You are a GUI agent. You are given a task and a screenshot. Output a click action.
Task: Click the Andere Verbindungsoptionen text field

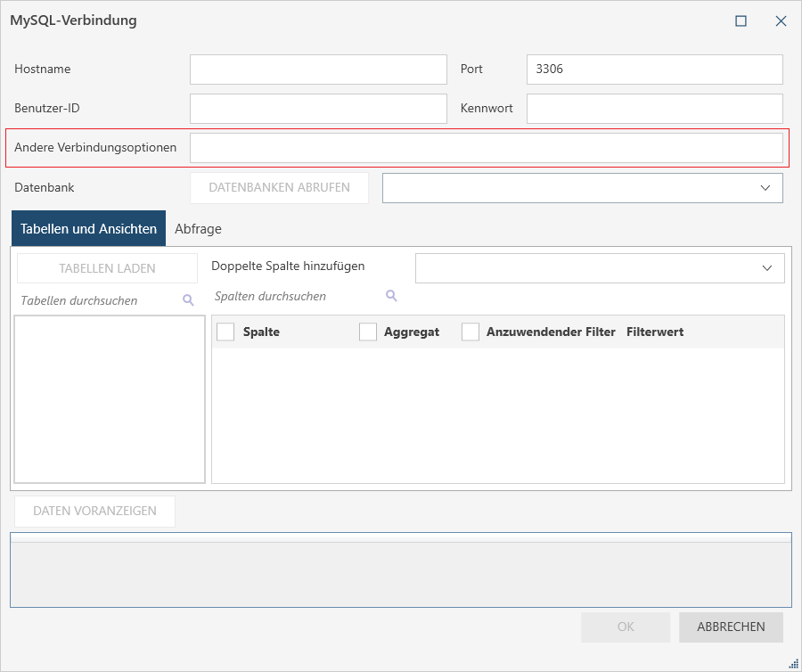486,148
